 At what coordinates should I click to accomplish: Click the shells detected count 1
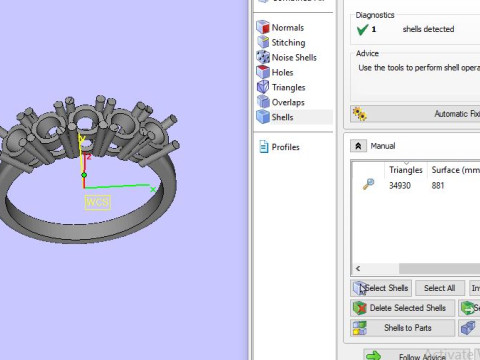tap(374, 29)
